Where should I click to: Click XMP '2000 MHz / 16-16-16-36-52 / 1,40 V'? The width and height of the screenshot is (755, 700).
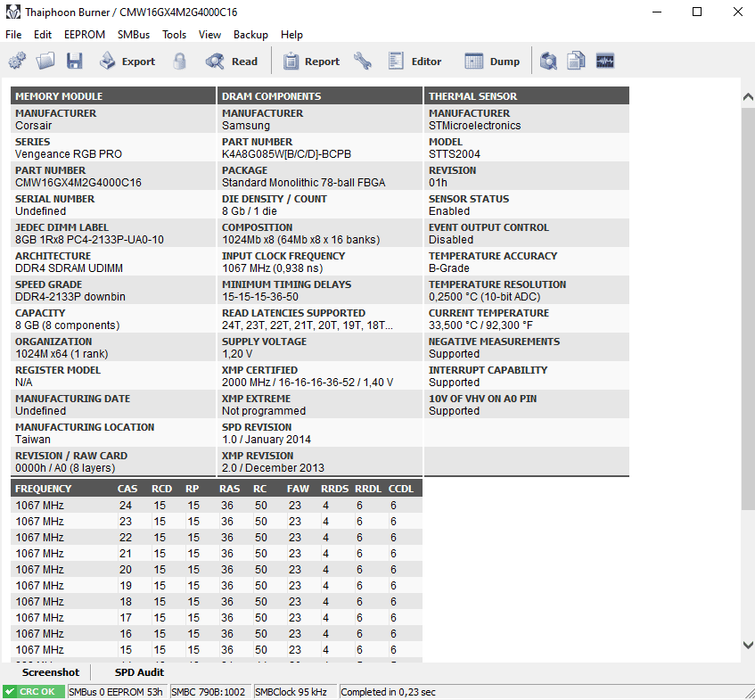[x=308, y=383]
